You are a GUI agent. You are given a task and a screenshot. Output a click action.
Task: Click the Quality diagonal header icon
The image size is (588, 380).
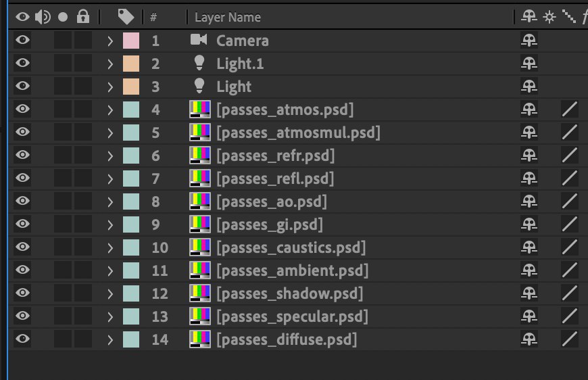click(569, 16)
